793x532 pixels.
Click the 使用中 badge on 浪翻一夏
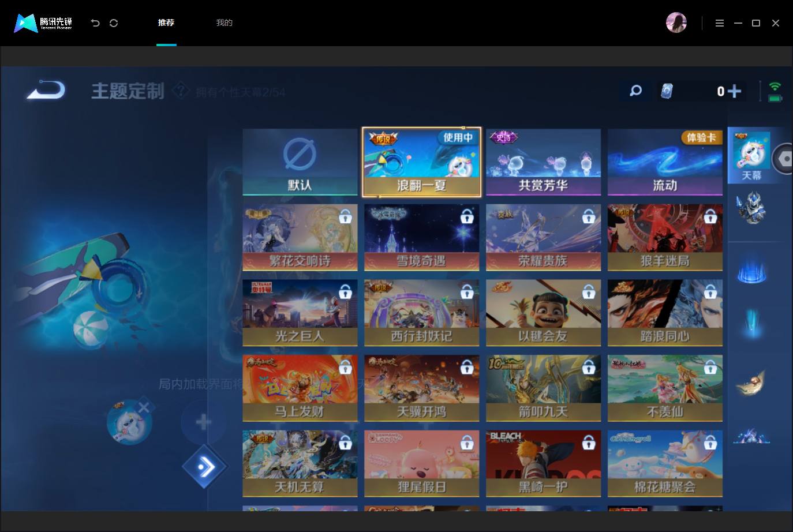(x=458, y=137)
